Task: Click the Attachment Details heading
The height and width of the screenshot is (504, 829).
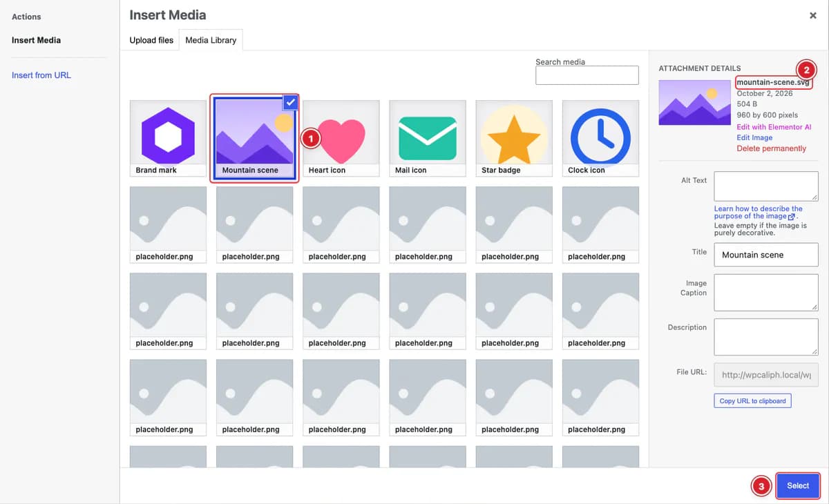Action: [x=700, y=68]
